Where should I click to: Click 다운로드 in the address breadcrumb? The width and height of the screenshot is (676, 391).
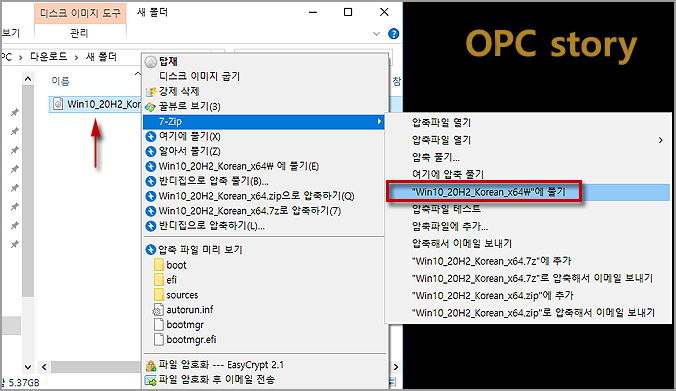coord(49,57)
